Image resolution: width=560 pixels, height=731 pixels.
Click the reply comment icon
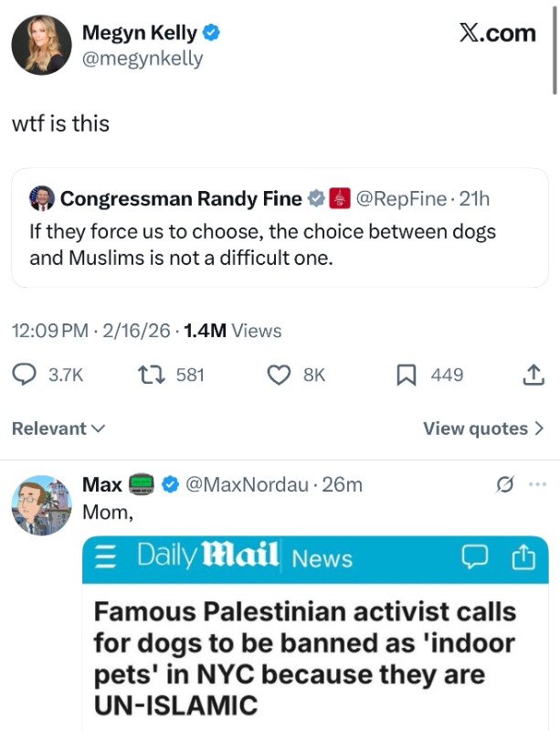coord(25,375)
